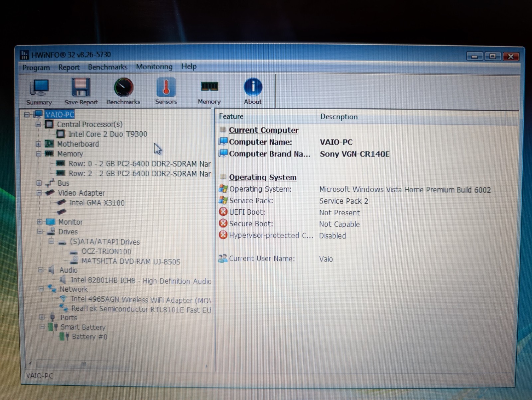
Task: Select the Row: 0 memory module entry
Action: click(140, 163)
